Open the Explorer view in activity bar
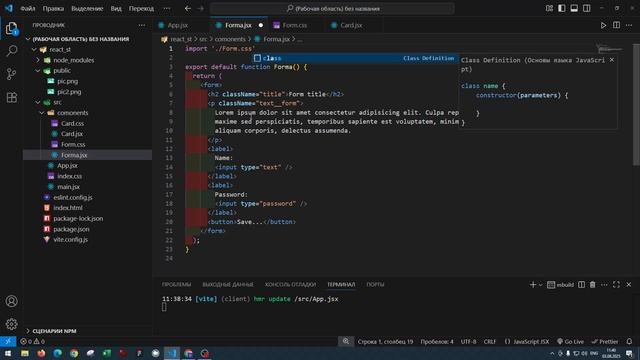 [12, 29]
